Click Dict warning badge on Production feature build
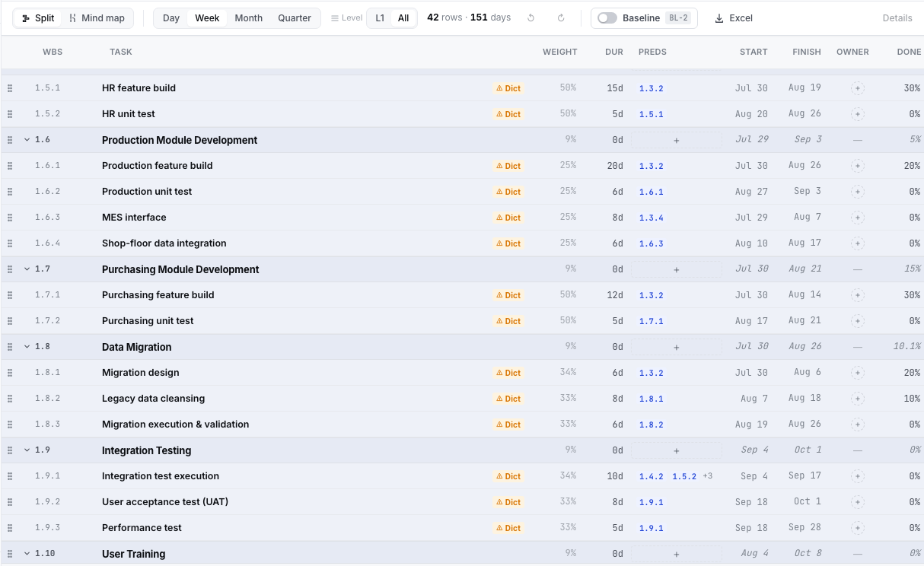The width and height of the screenshot is (924, 566). tap(508, 166)
